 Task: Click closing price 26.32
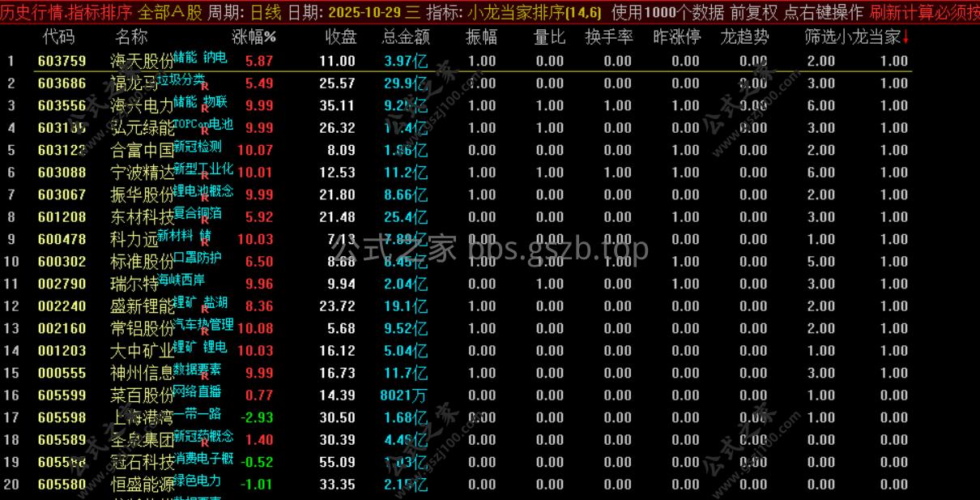[x=337, y=128]
